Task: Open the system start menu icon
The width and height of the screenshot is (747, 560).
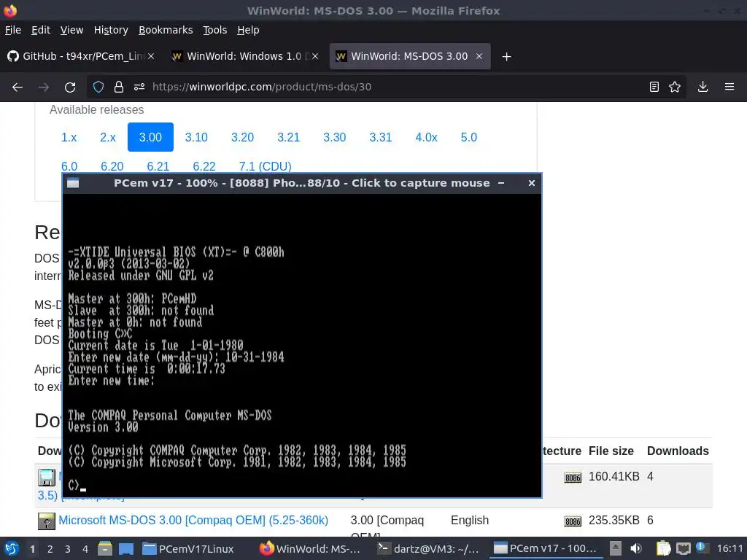Action: pyautogui.click(x=12, y=548)
